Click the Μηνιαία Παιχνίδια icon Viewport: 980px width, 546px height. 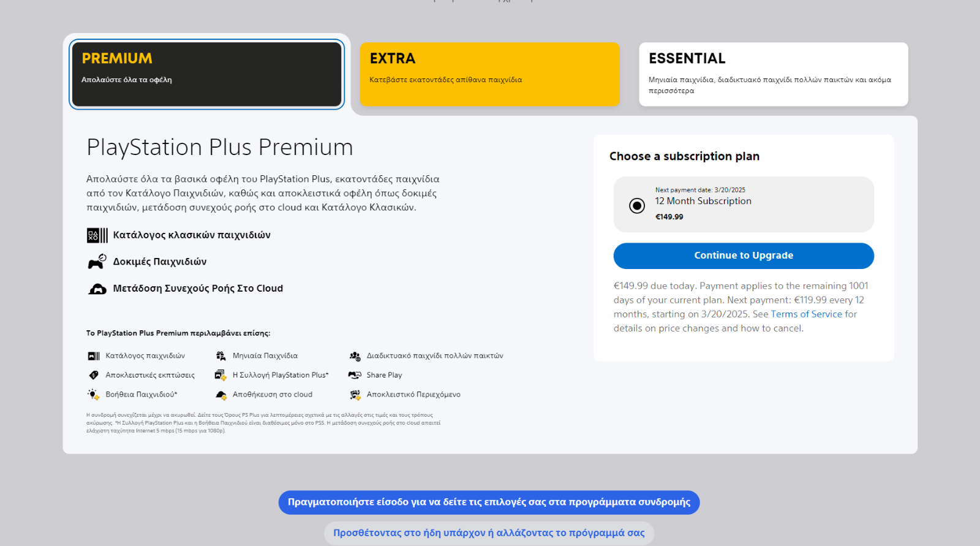pos(221,356)
